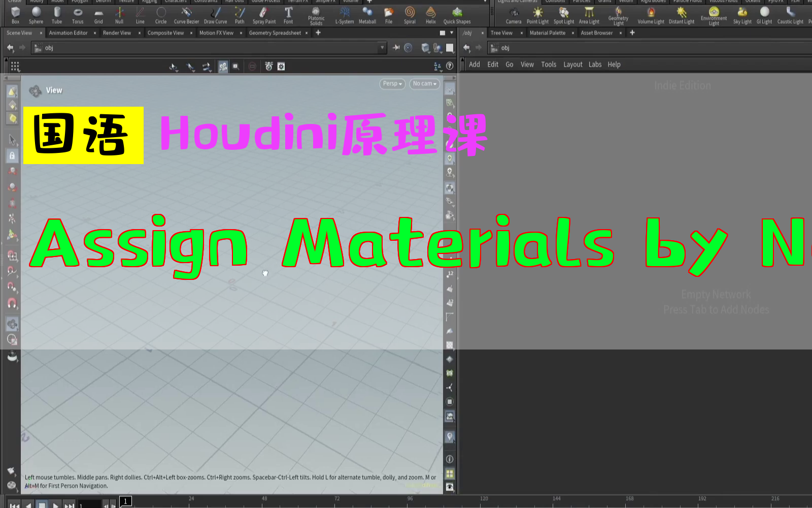Add a Volume Light
The width and height of the screenshot is (812, 508).
coord(651,15)
